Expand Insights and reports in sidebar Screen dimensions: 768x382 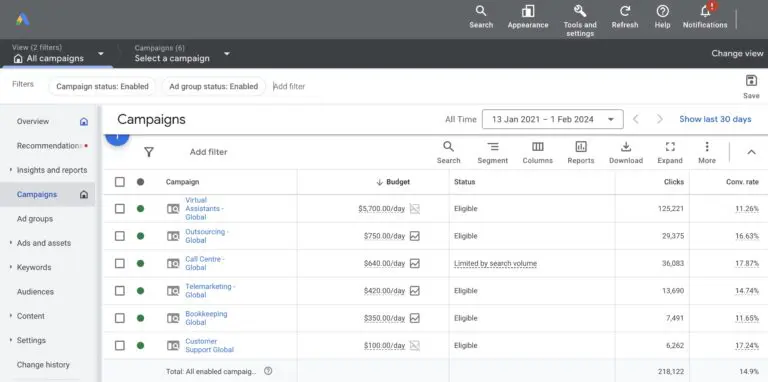[x=51, y=170]
